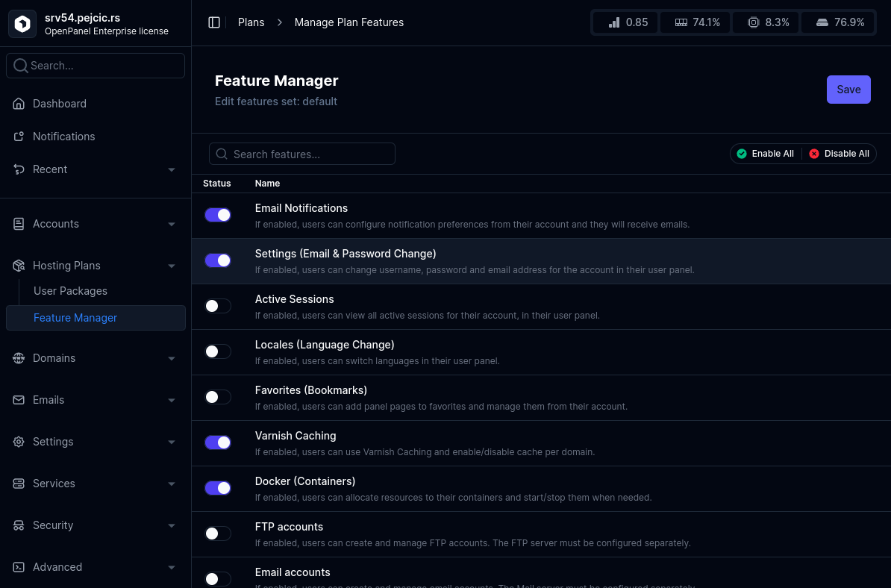Enable the Active Sessions feature
The image size is (891, 588).
pos(217,306)
